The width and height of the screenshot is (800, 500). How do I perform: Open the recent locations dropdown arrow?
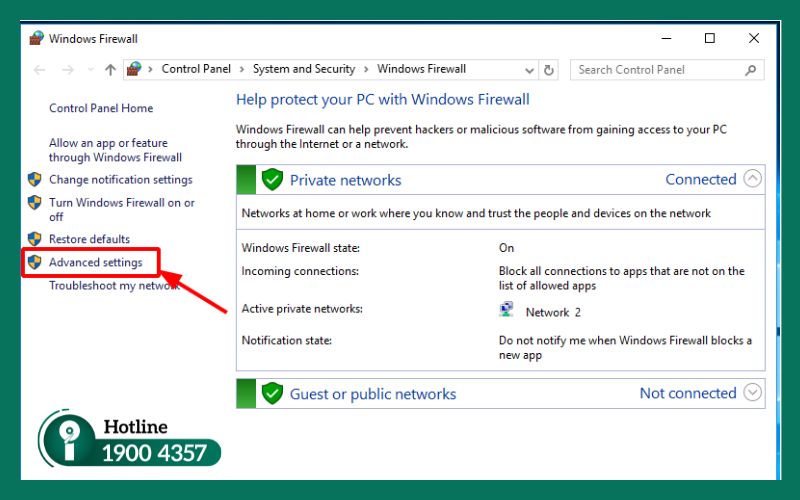(x=91, y=70)
